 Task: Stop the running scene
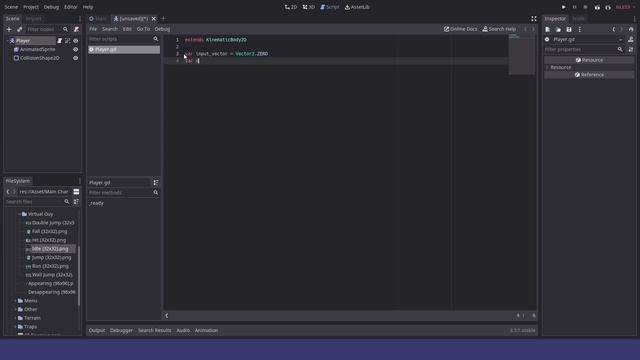(x=585, y=7)
